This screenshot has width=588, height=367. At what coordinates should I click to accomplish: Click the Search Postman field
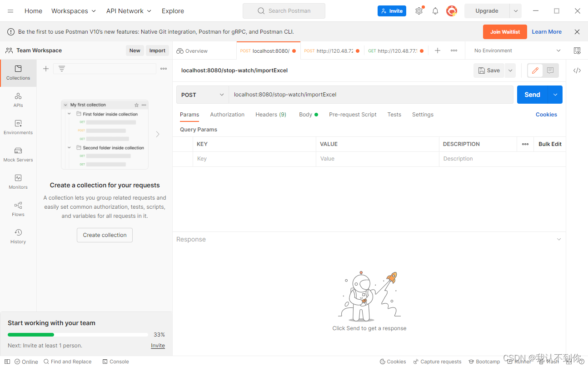click(284, 11)
